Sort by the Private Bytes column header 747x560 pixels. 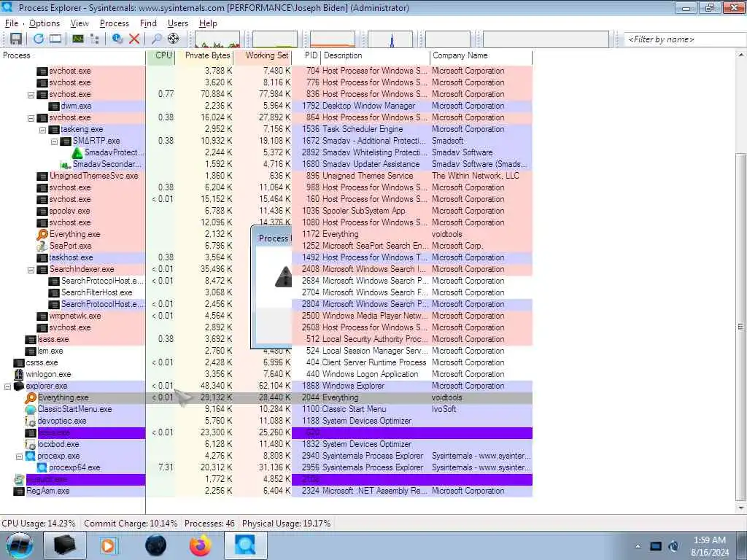204,55
